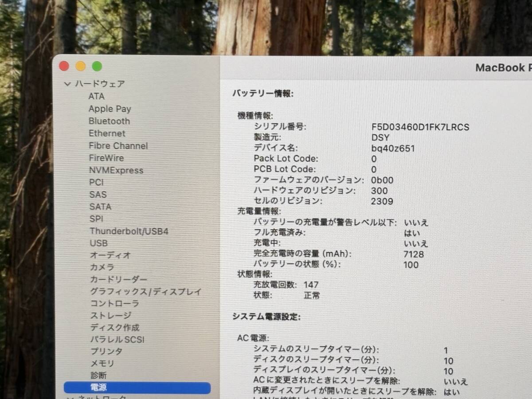The image size is (532, 399).
Task: Open NVMExpress information
Action: [x=116, y=170]
